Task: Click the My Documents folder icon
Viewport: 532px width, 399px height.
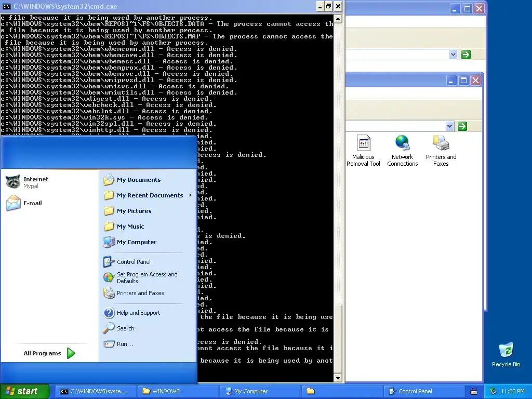Action: pos(109,180)
